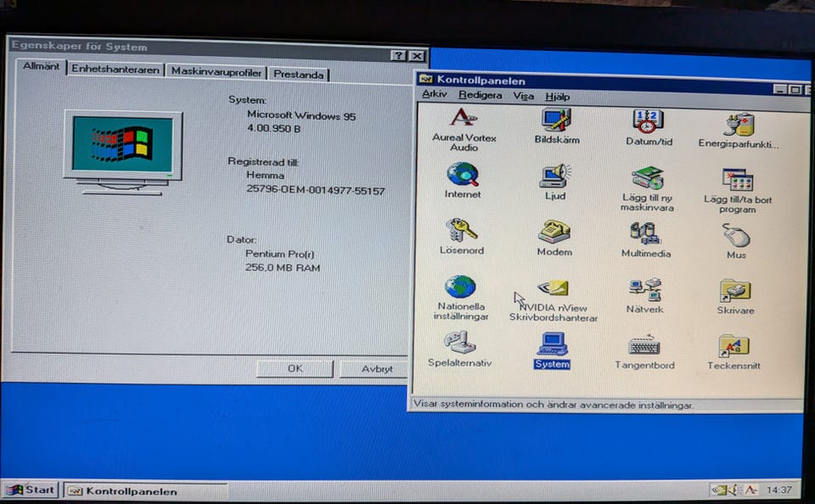This screenshot has height=504, width=815.
Task: Click the taskbar clock showing 14:37
Action: [779, 490]
